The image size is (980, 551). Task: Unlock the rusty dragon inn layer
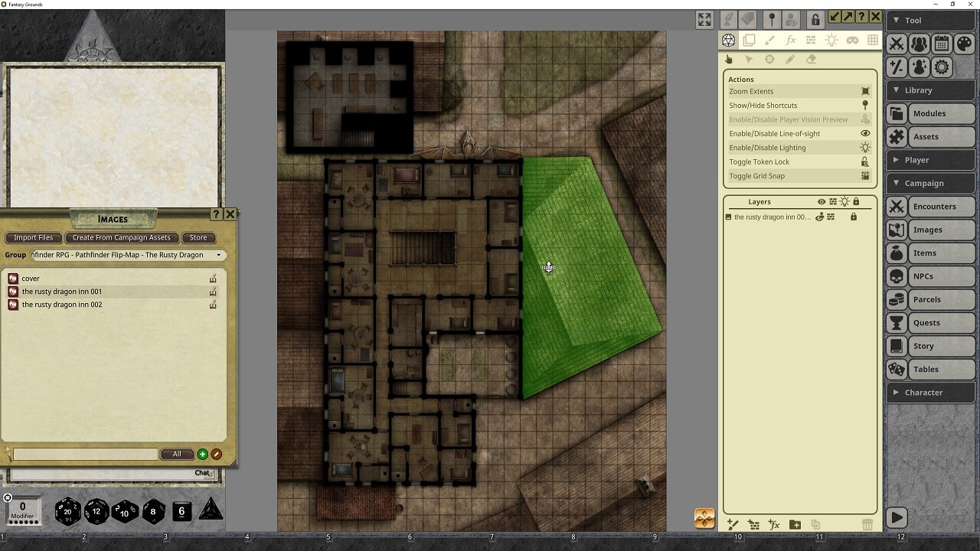tap(854, 217)
